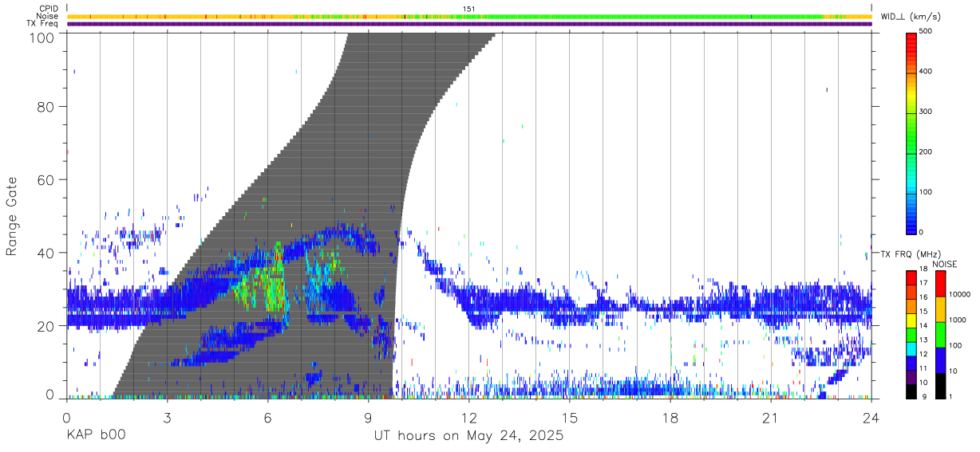Click the CPID label

pyautogui.click(x=49, y=10)
